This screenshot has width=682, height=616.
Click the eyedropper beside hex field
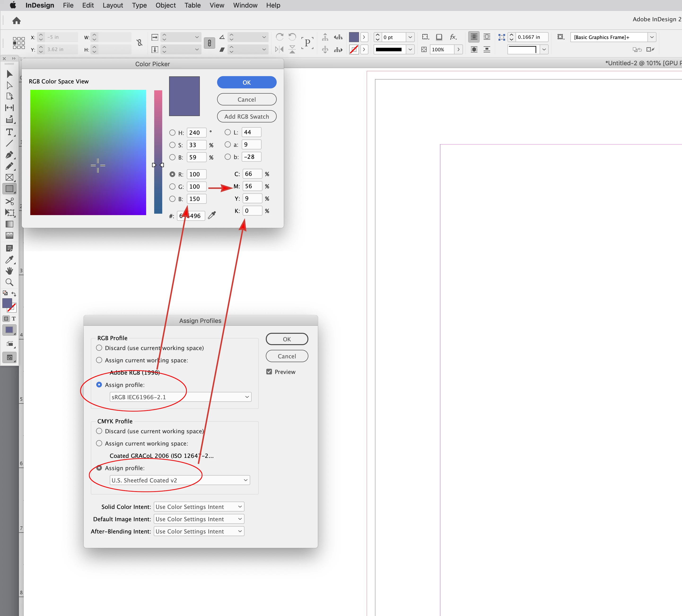(212, 215)
